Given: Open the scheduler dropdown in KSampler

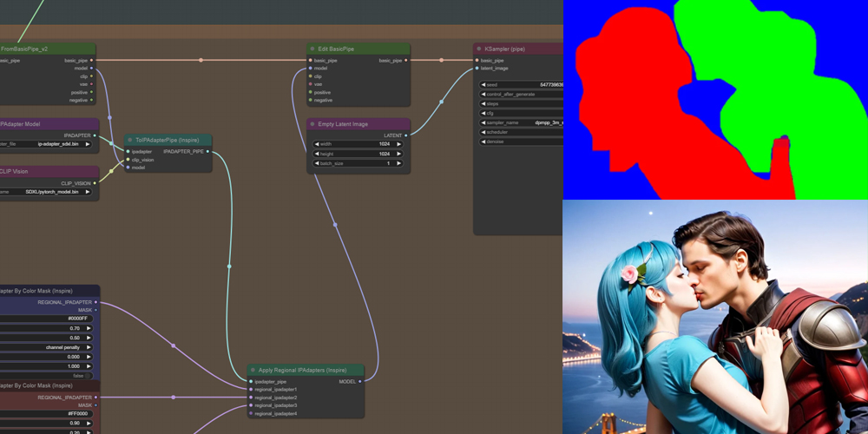Looking at the screenshot, I should tap(521, 132).
